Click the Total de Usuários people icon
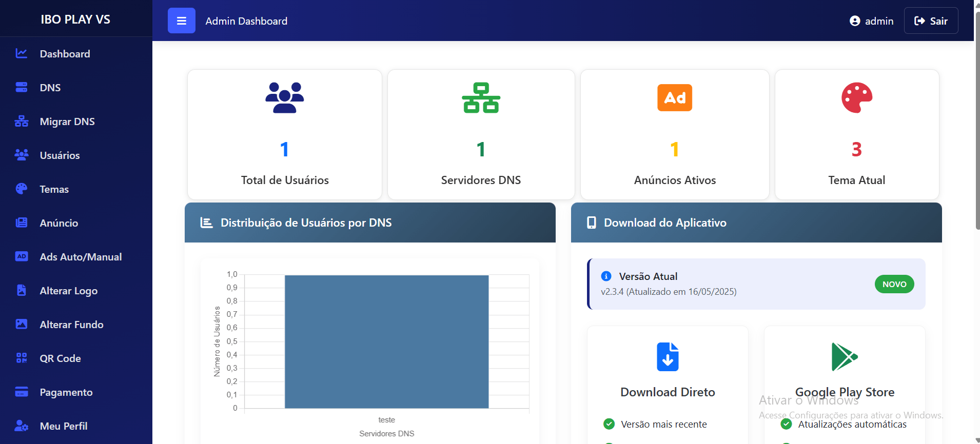The image size is (980, 444). [x=285, y=97]
